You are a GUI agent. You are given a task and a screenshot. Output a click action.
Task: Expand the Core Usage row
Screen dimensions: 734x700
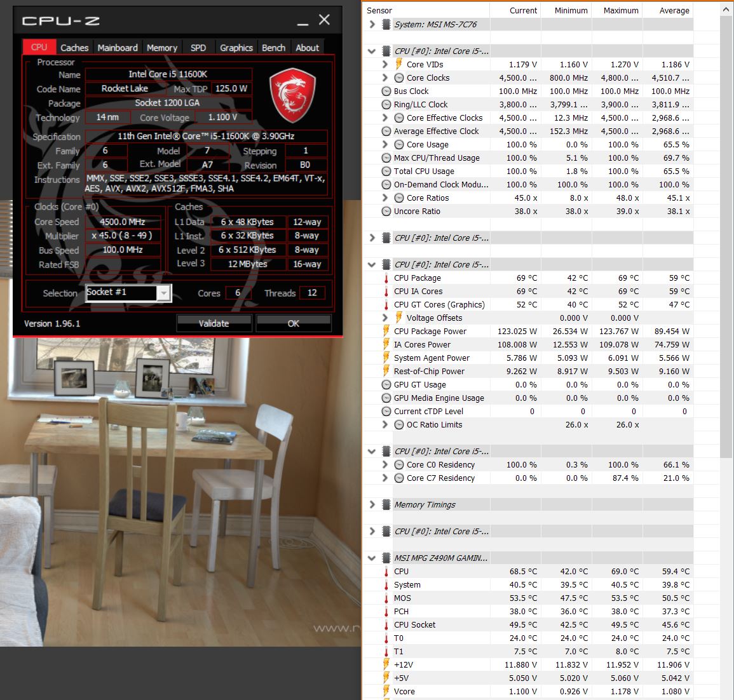[x=384, y=144]
